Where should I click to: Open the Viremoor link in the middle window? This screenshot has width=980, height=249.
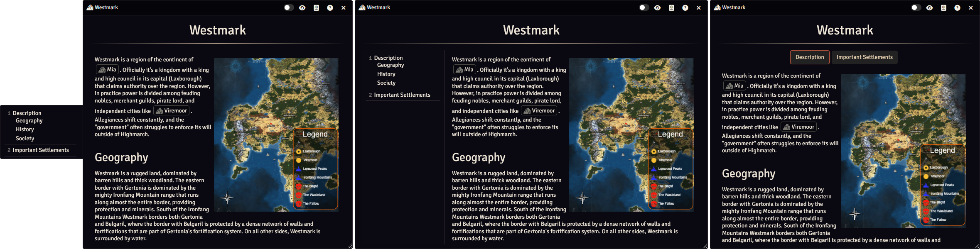(x=539, y=111)
